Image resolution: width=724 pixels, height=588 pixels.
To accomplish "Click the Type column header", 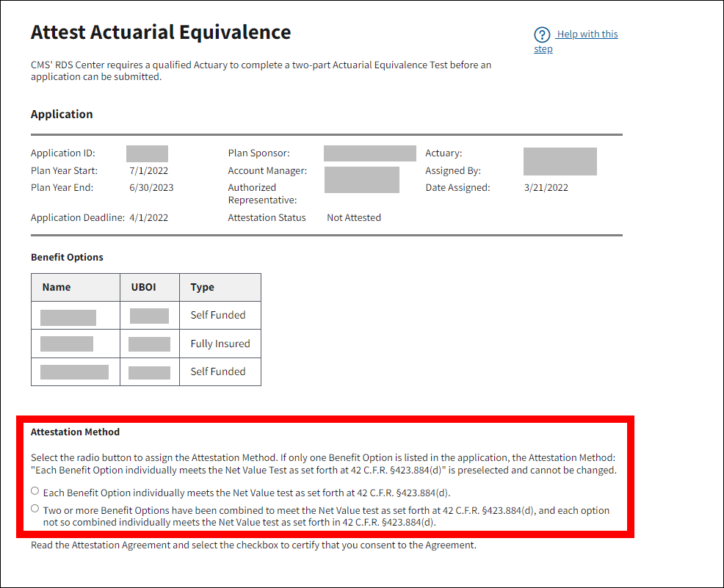I will [202, 287].
